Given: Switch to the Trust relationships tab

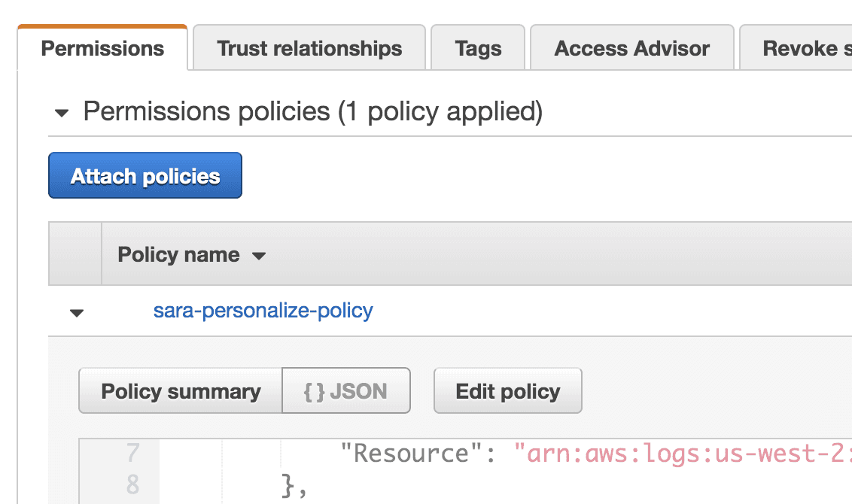Looking at the screenshot, I should pos(309,47).
